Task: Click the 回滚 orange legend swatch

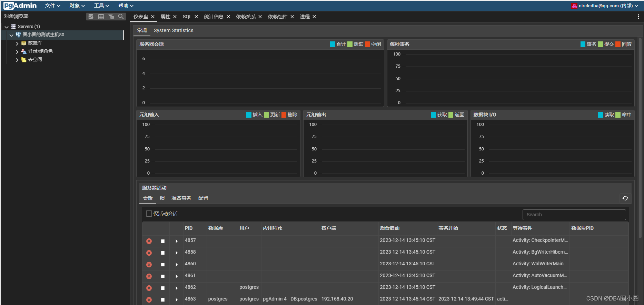Action: [618, 44]
